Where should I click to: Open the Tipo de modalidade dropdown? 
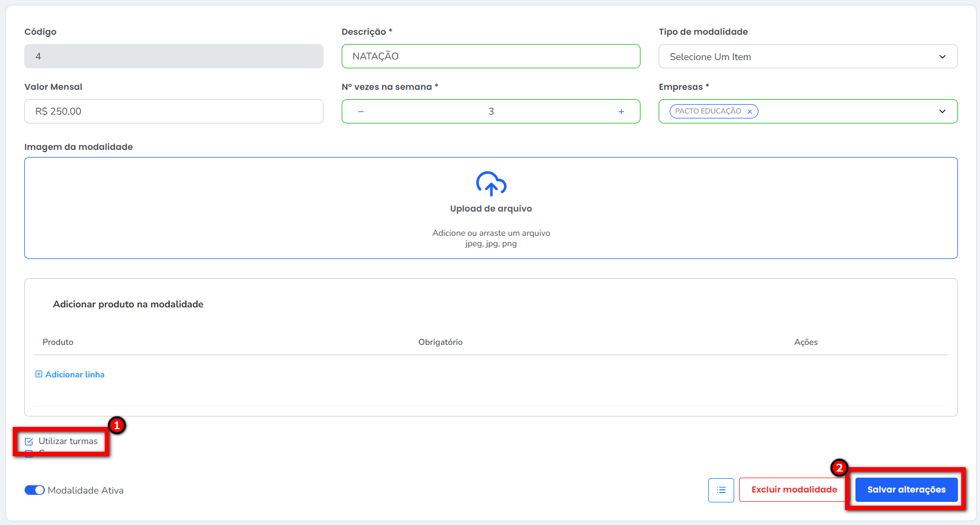click(x=807, y=57)
